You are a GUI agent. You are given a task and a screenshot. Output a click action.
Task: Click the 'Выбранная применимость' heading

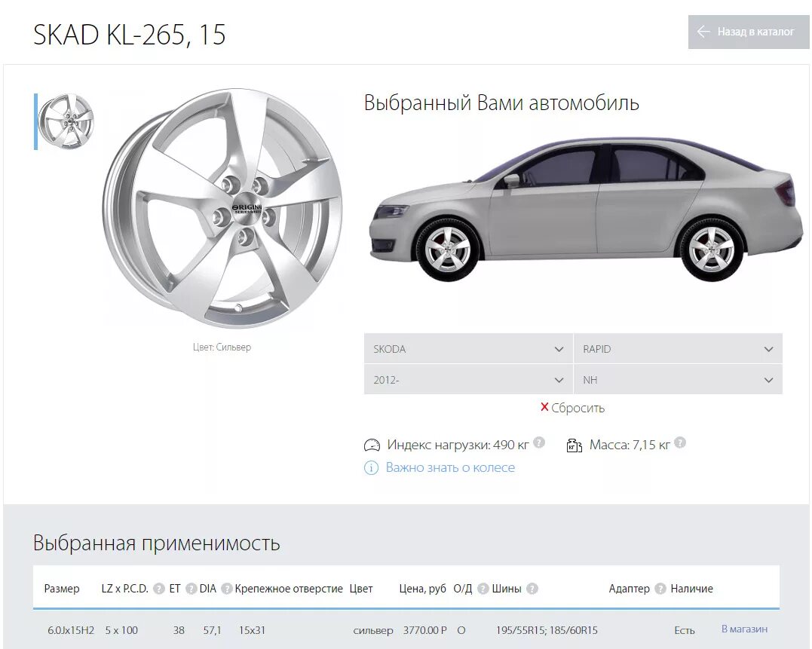[x=156, y=543]
